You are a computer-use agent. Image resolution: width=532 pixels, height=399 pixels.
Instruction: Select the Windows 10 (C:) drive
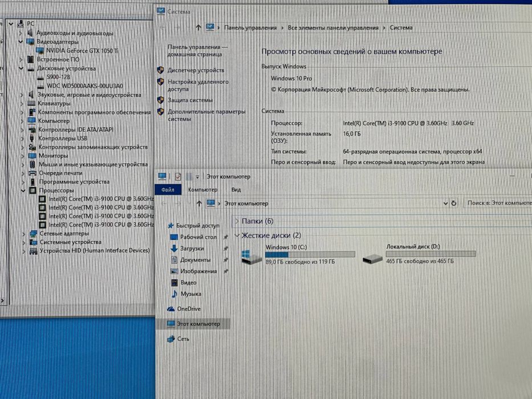(x=299, y=254)
